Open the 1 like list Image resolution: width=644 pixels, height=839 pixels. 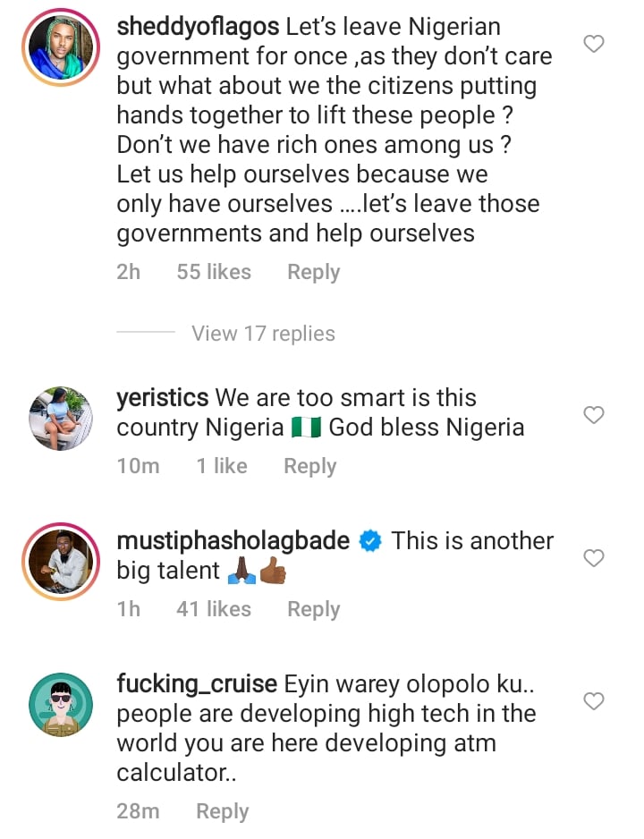[222, 466]
